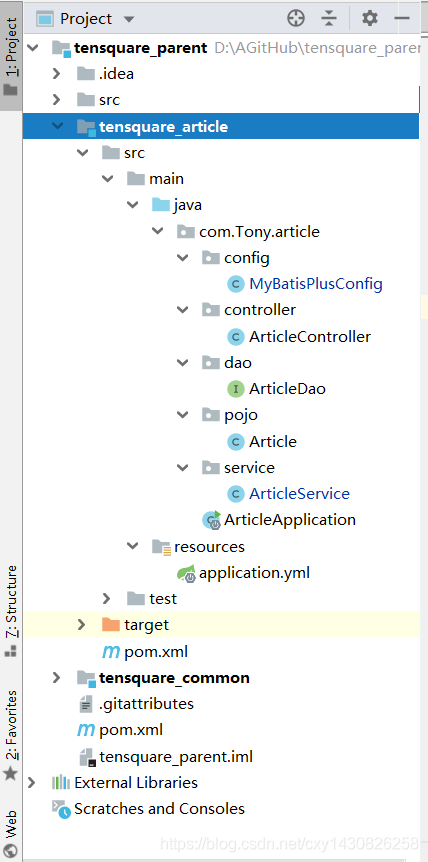
Task: Select the External Libraries label
Action: click(136, 782)
